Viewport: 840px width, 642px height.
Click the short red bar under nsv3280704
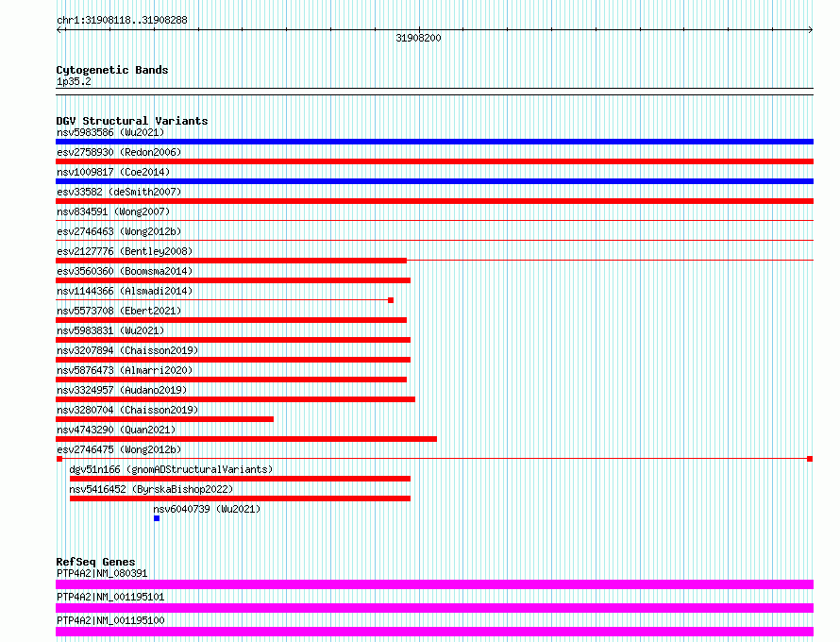pos(164,419)
